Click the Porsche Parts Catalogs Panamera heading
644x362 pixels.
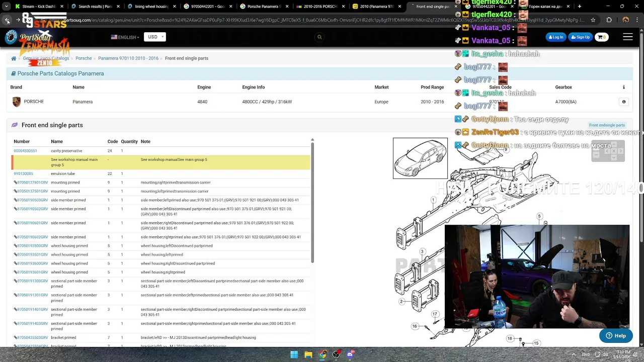(60, 73)
